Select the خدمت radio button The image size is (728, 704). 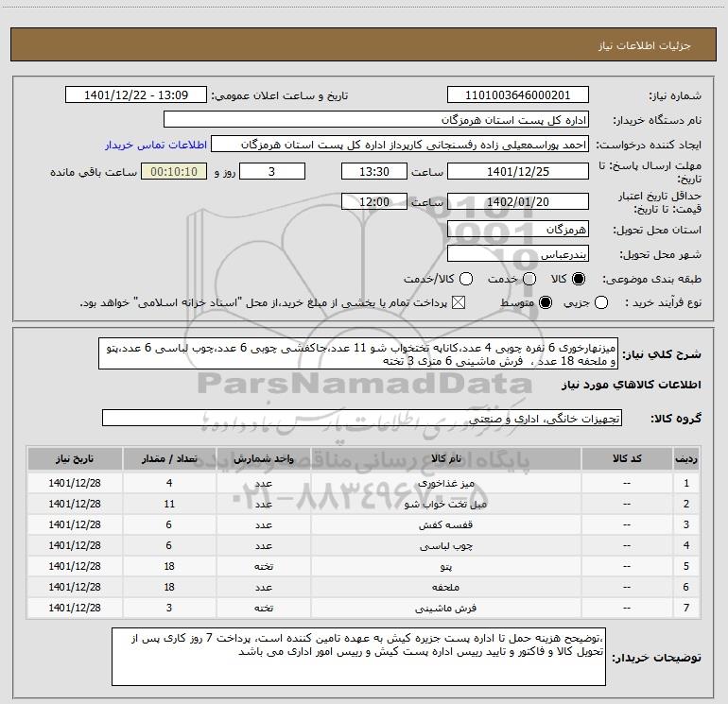pos(529,279)
